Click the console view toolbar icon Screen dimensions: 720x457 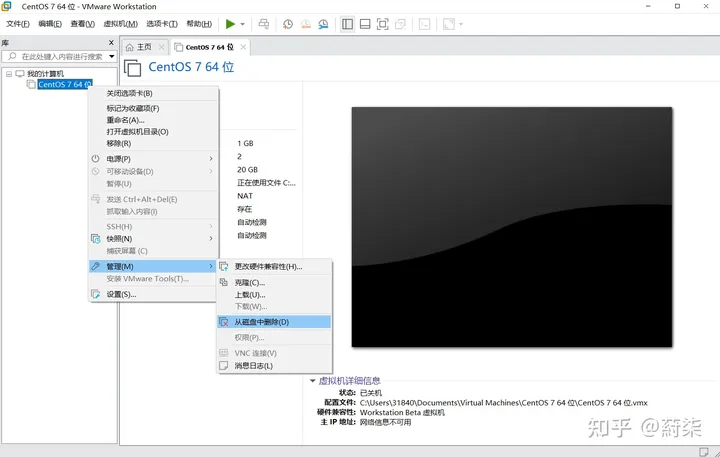click(425, 24)
